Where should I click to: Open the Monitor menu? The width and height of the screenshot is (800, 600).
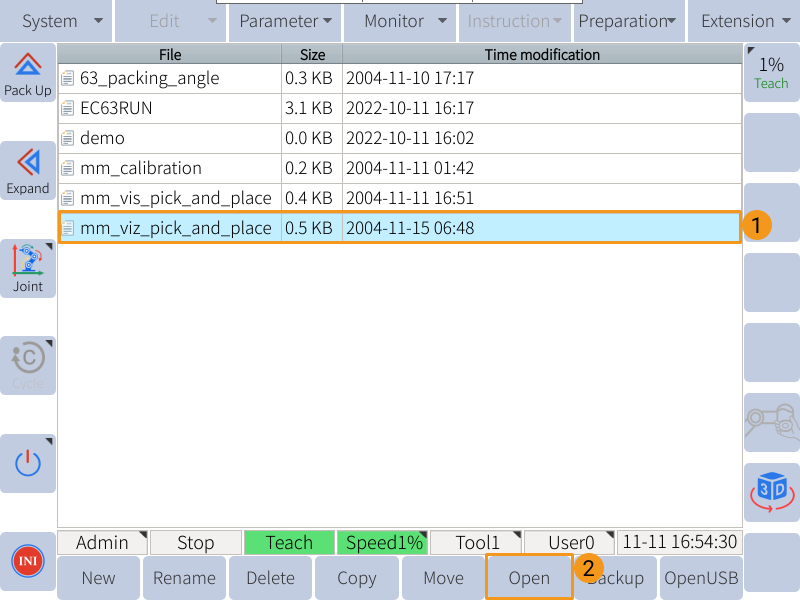pos(400,21)
